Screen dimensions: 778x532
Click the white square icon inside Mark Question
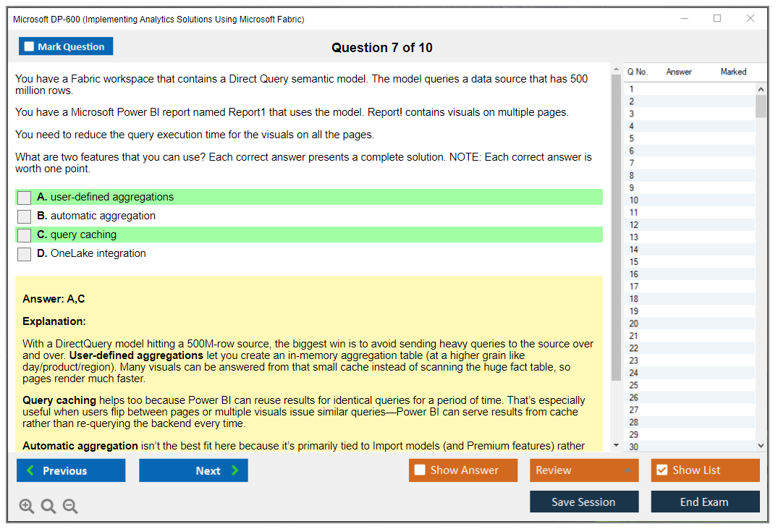[x=28, y=46]
